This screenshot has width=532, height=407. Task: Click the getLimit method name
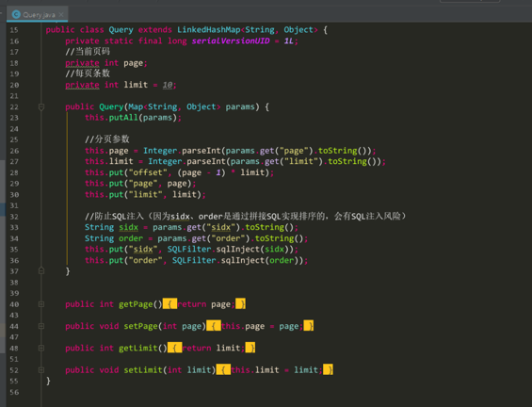point(138,348)
